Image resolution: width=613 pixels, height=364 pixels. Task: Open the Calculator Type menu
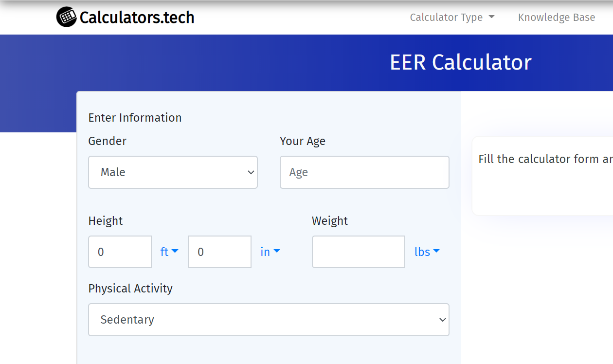(x=452, y=18)
